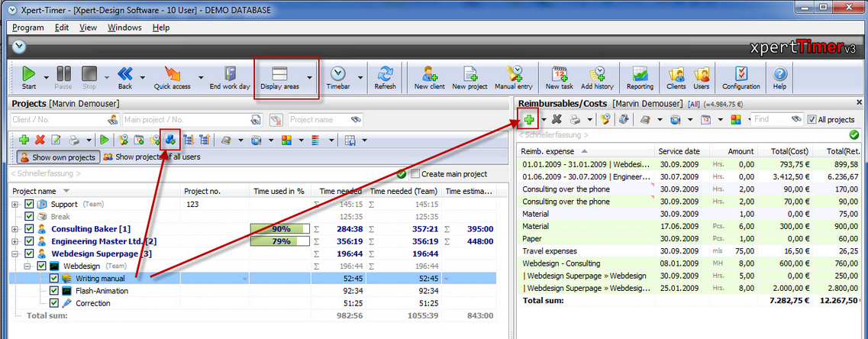The height and width of the screenshot is (339, 868).
Task: Click Show projects of all users
Action: point(152,157)
